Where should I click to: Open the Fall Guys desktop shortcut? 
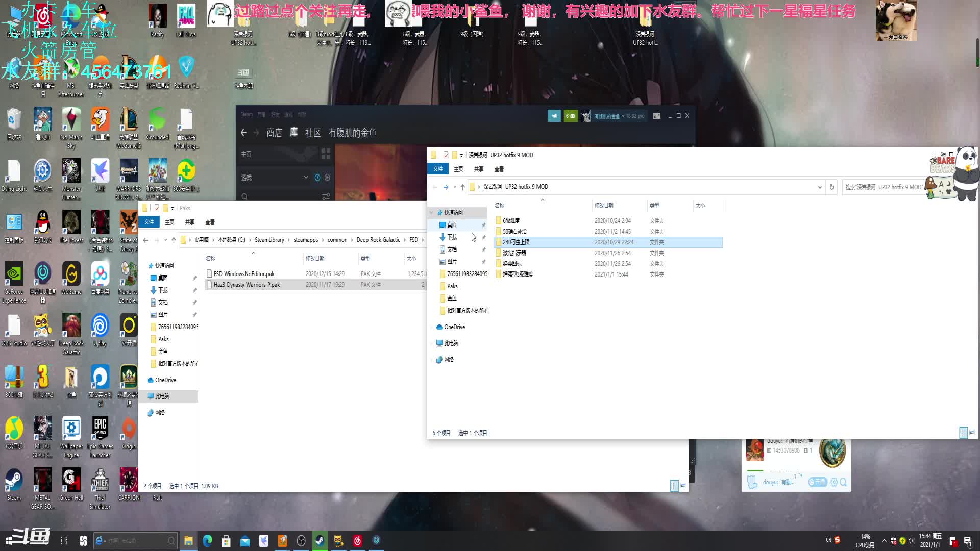tap(186, 20)
